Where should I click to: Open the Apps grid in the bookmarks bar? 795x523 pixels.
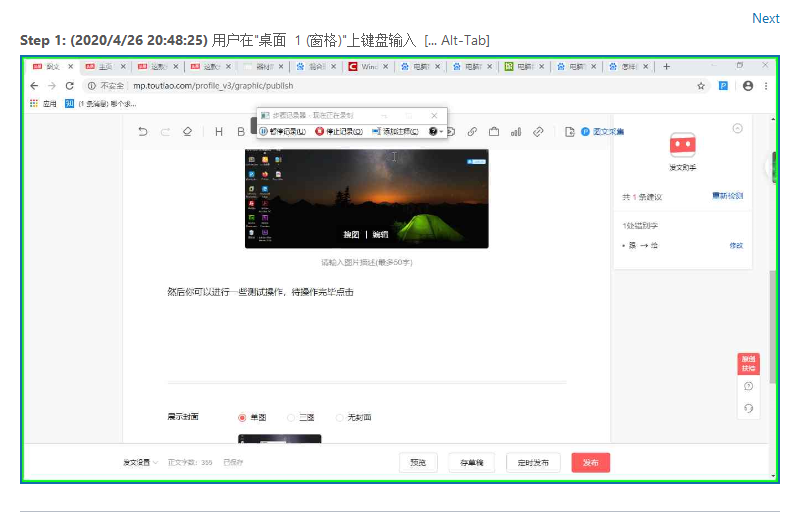coord(34,103)
